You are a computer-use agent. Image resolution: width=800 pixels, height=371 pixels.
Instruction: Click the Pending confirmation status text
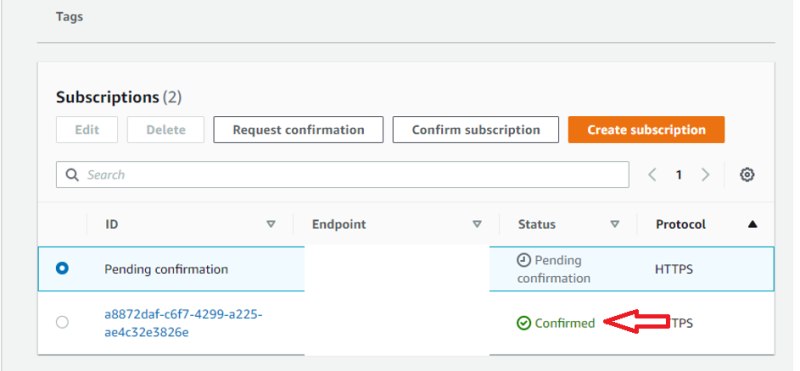coord(554,269)
